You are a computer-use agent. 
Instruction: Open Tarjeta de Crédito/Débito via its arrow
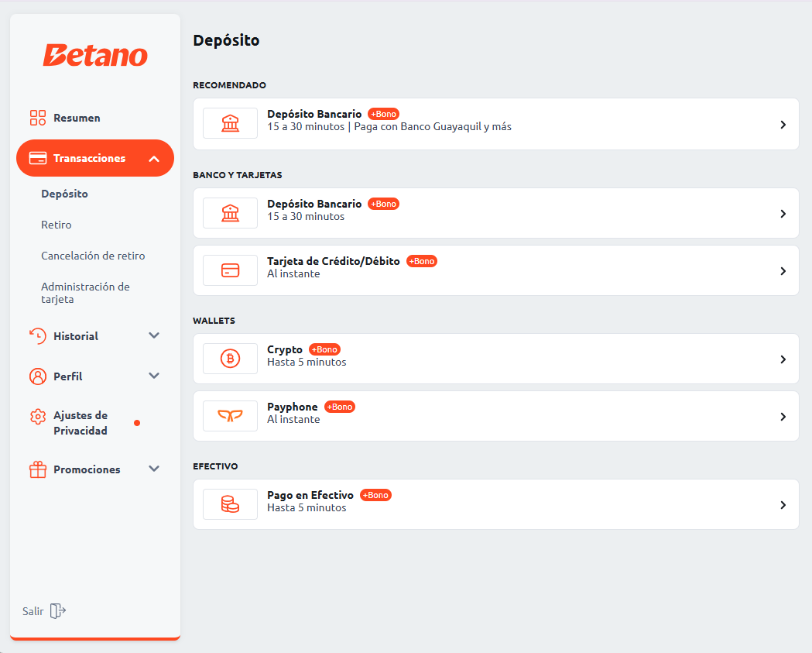783,271
